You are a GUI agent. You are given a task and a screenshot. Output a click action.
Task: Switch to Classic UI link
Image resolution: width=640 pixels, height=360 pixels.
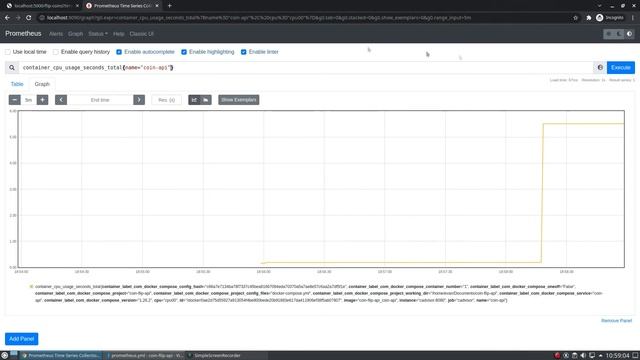coord(142,34)
